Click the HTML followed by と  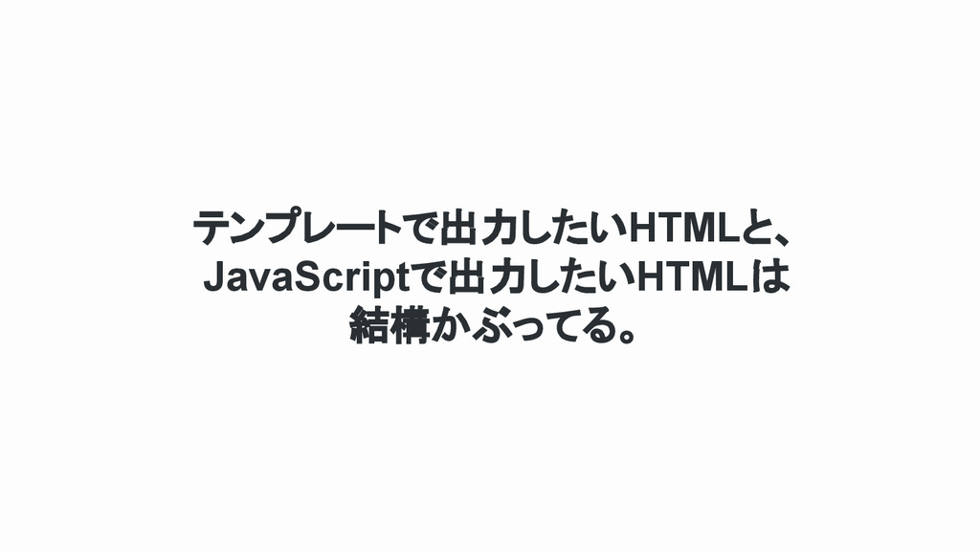683,228
